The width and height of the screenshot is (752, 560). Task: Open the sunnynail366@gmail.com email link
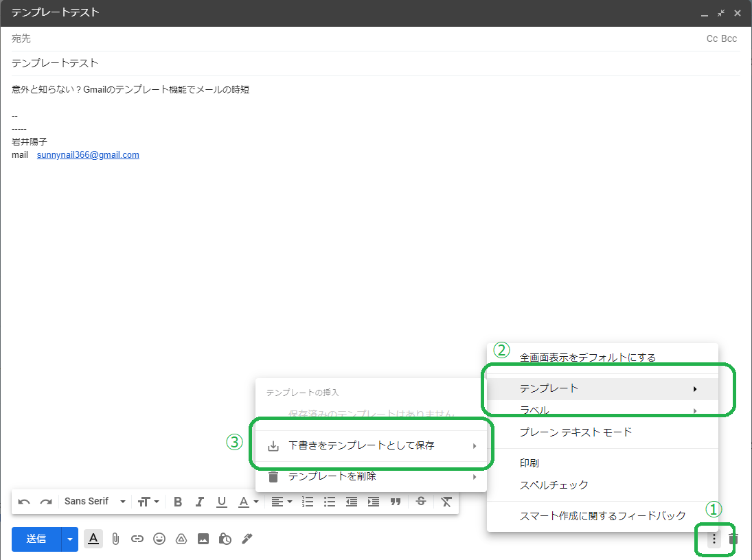88,155
